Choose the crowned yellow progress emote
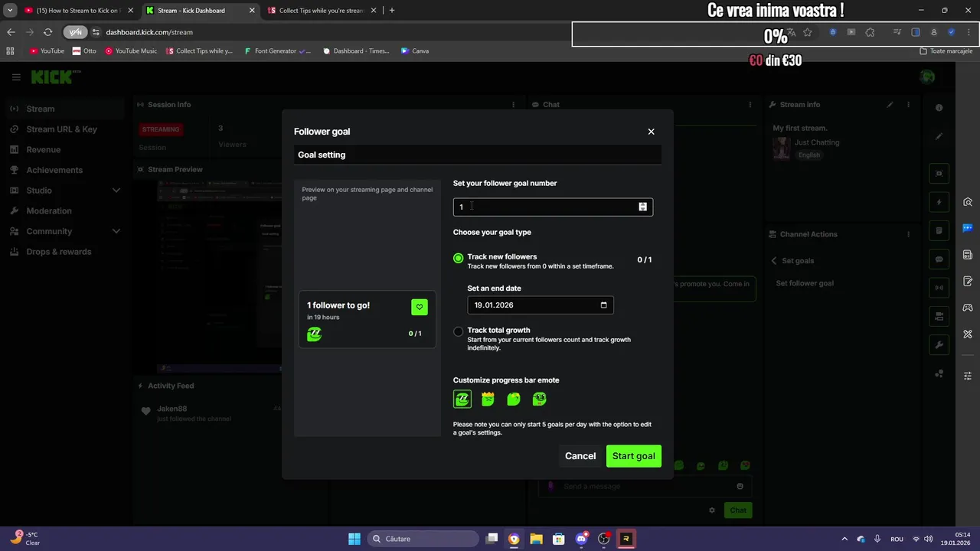The image size is (980, 551). [488, 399]
